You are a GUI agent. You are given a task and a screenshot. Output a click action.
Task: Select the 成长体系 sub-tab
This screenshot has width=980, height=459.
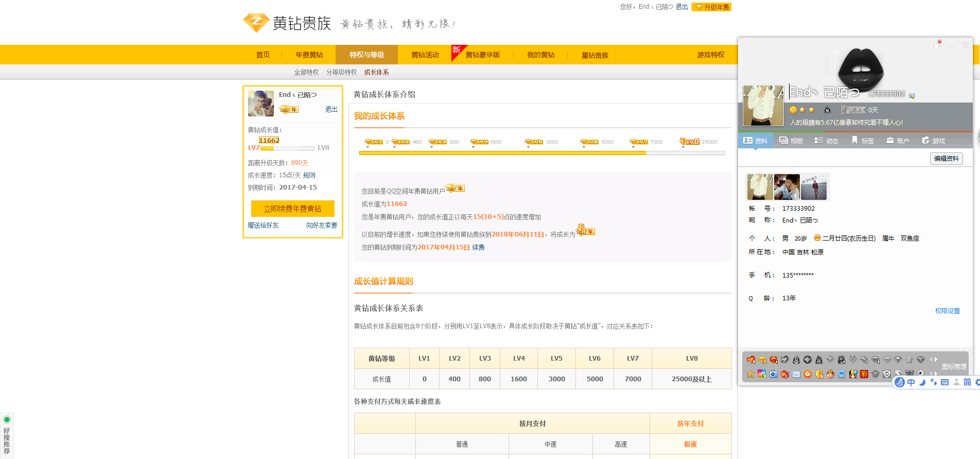pyautogui.click(x=377, y=72)
